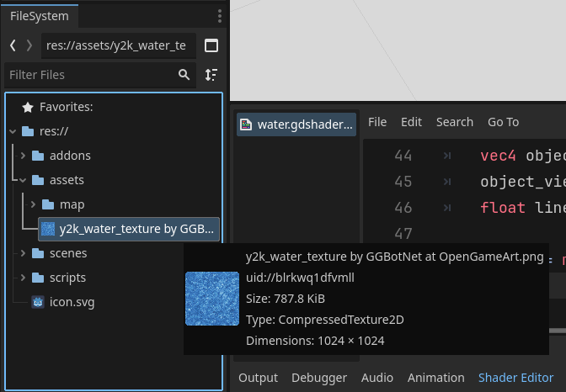This screenshot has width=566, height=392.
Task: Go back with the left history arrow
Action: click(x=13, y=45)
